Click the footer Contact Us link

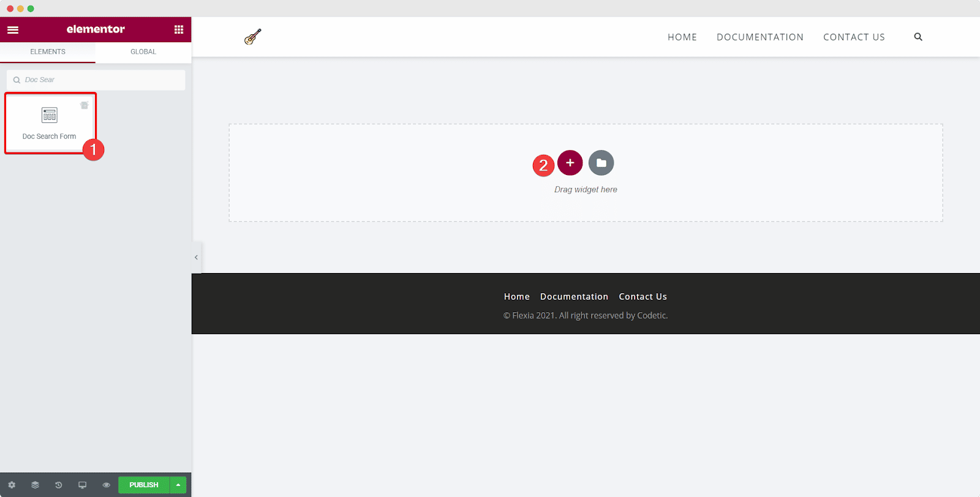(643, 297)
